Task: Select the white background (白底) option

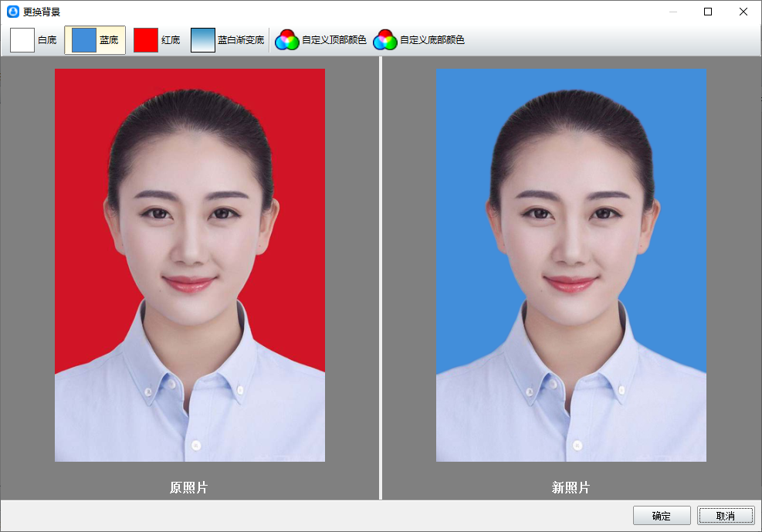Action: pyautogui.click(x=33, y=40)
